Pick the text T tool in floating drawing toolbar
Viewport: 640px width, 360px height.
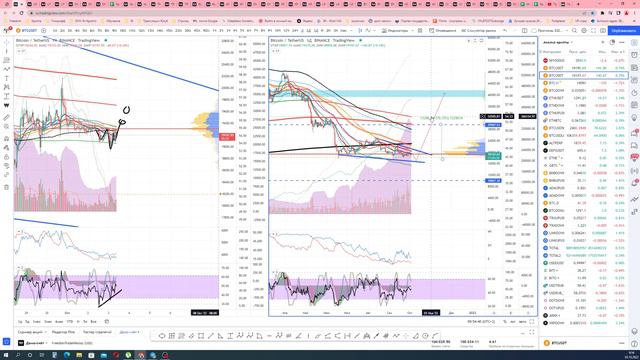pos(230,336)
